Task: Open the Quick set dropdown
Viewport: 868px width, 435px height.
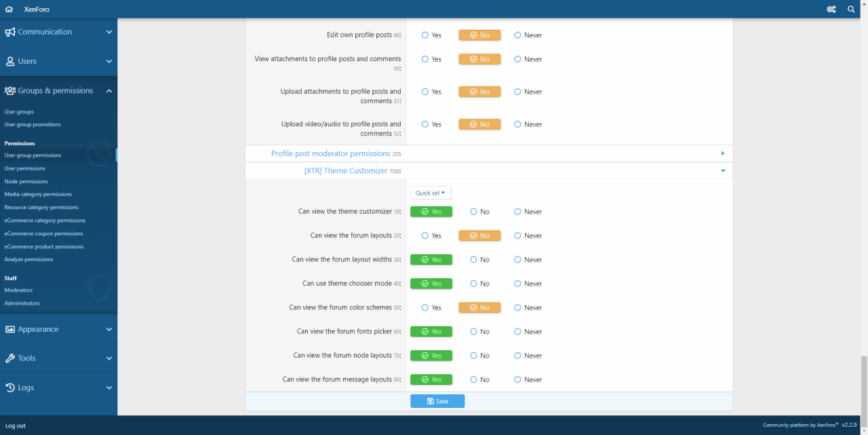Action: tap(431, 193)
